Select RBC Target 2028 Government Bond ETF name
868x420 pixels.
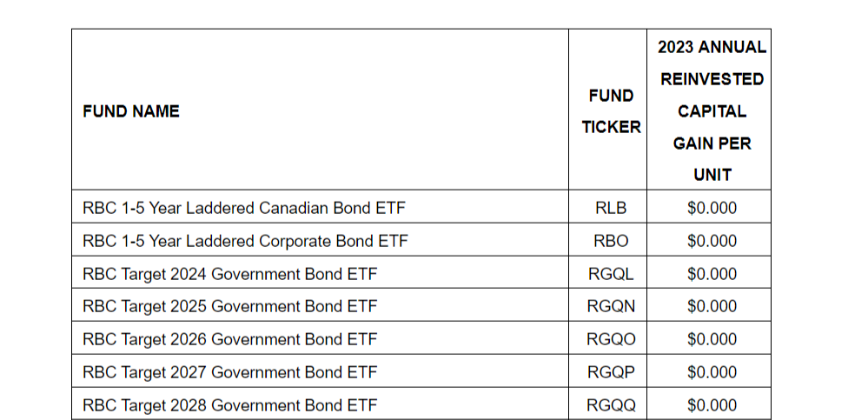tap(230, 405)
